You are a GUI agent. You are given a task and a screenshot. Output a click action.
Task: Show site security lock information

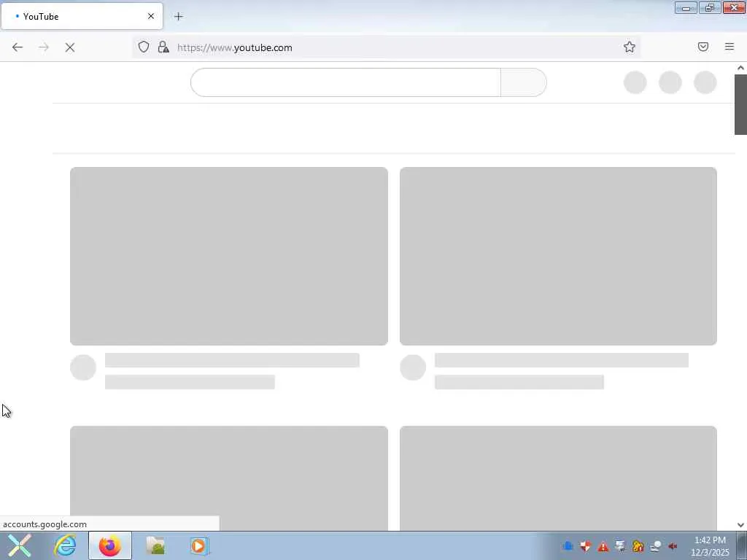coord(163,47)
